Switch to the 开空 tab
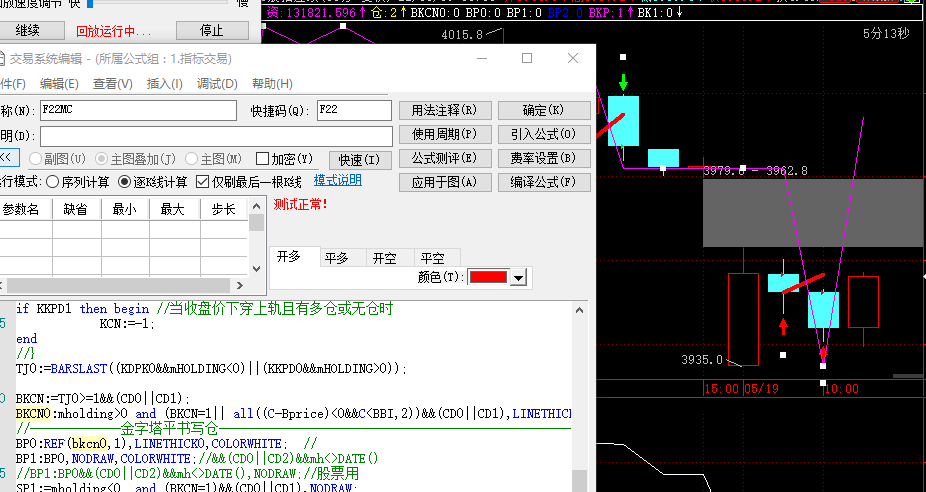The image size is (926, 492). tap(385, 258)
